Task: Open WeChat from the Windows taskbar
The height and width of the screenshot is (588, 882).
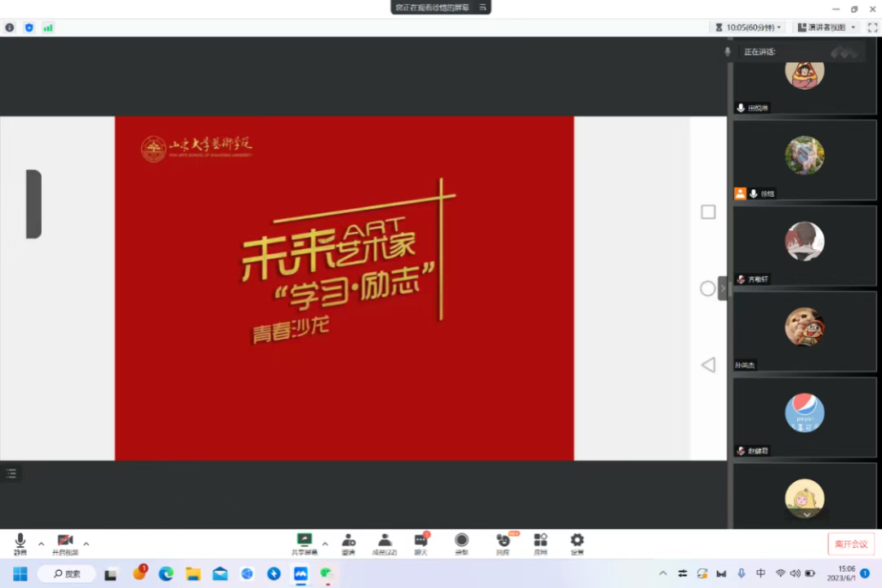Action: point(327,573)
